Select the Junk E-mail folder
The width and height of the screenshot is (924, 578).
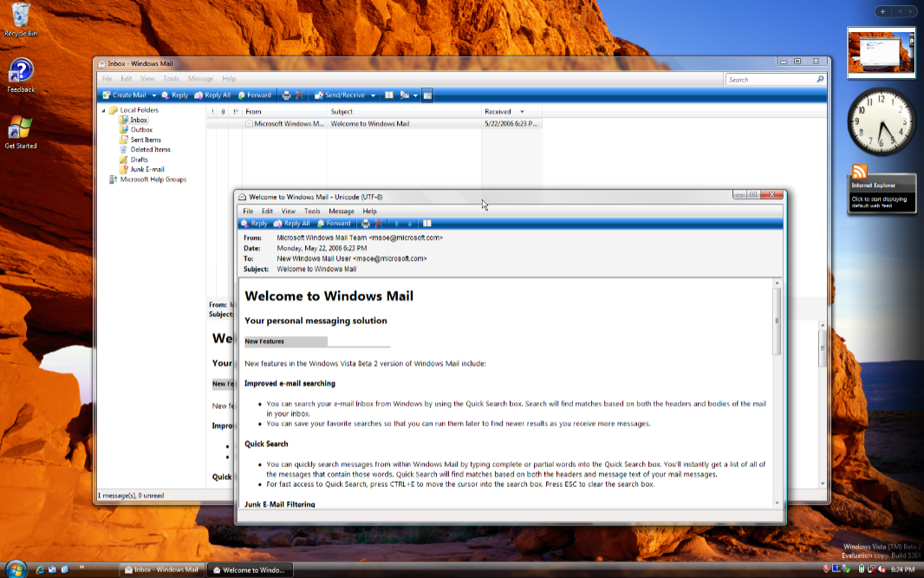click(x=141, y=169)
